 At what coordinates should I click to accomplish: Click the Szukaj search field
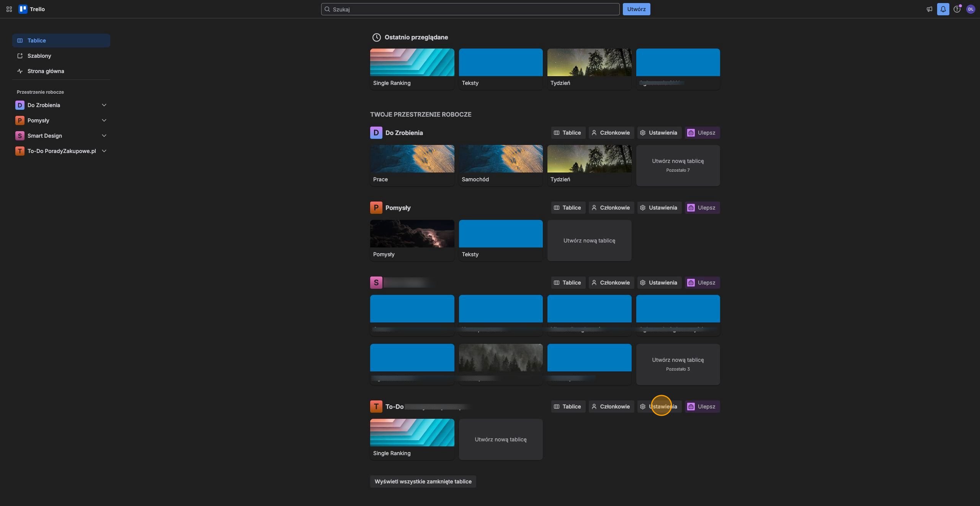[470, 9]
